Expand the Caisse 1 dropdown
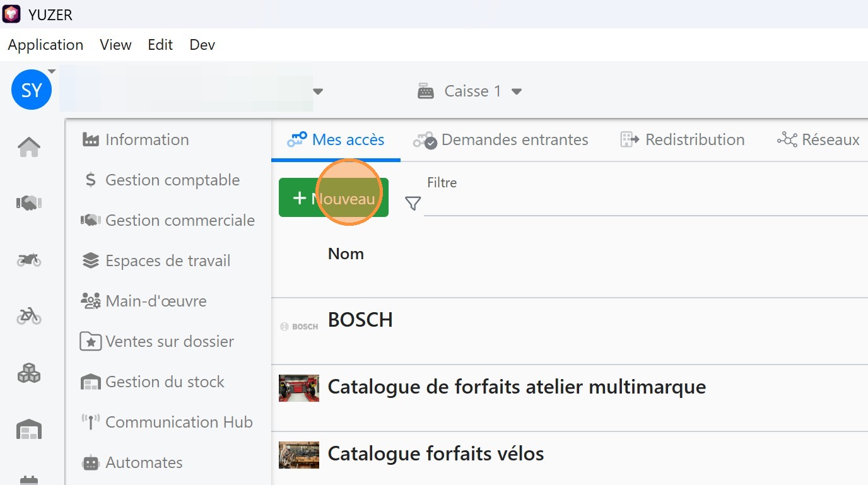The width and height of the screenshot is (868, 485). 516,91
